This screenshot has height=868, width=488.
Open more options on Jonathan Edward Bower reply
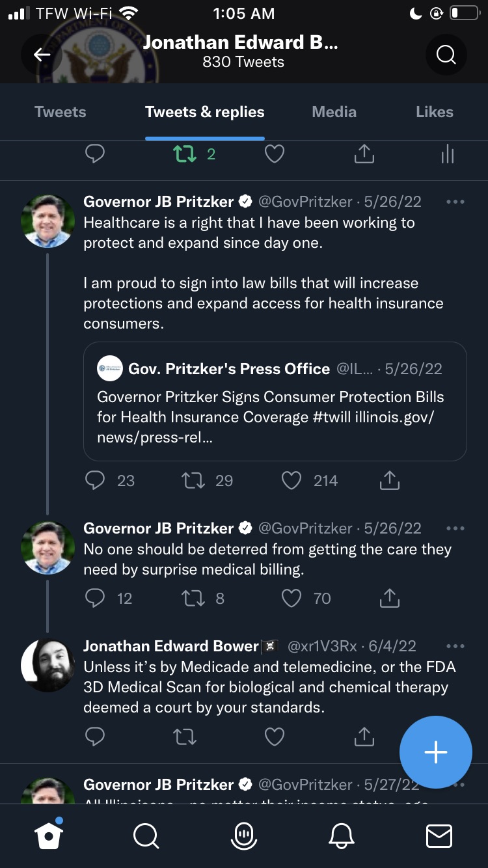[x=455, y=646]
